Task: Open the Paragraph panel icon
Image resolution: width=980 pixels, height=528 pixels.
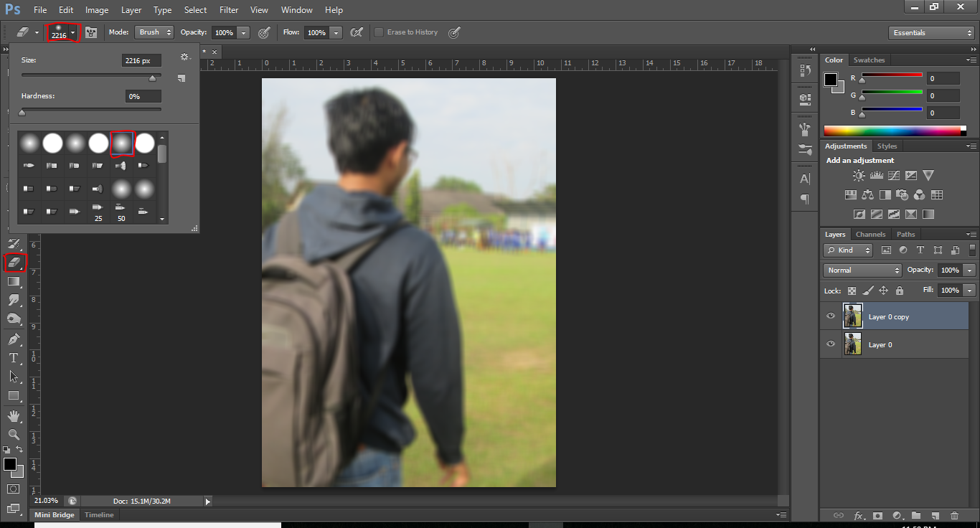Action: coord(805,199)
